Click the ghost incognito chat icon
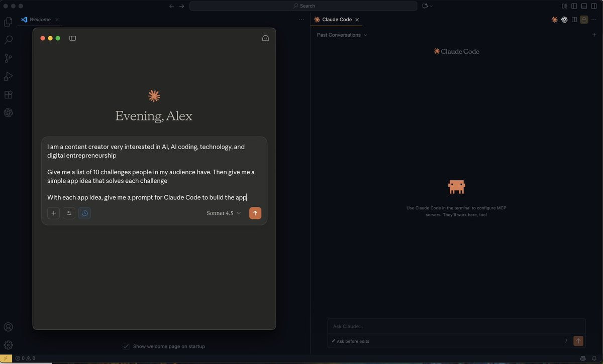 tap(265, 38)
